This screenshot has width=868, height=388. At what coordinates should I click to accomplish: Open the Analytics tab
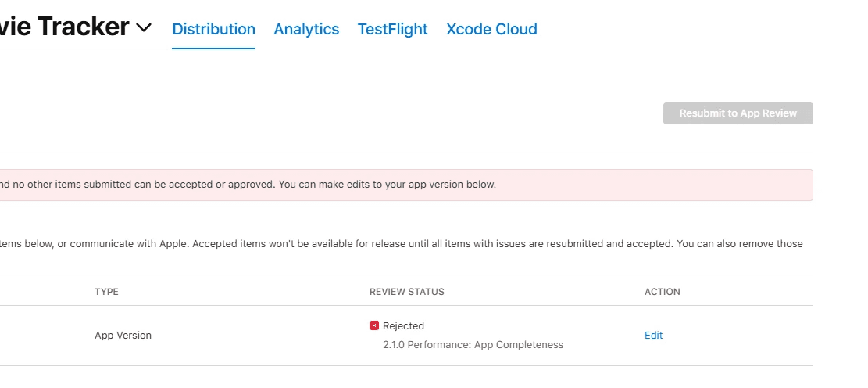pos(306,29)
